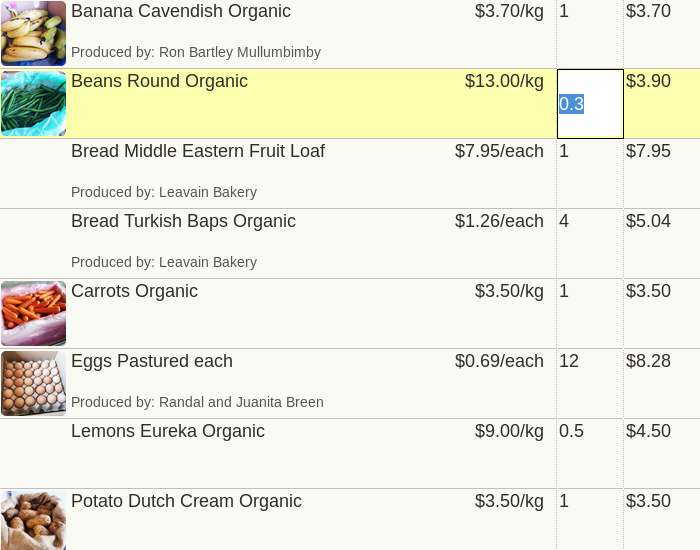This screenshot has width=700, height=550.
Task: Click the Banana Cavendish Organic product photo
Action: coord(33,33)
